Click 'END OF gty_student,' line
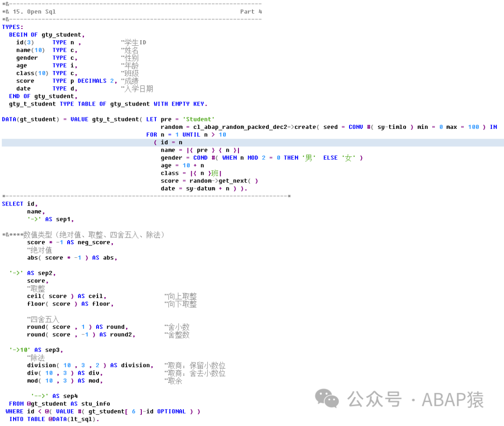 point(43,96)
